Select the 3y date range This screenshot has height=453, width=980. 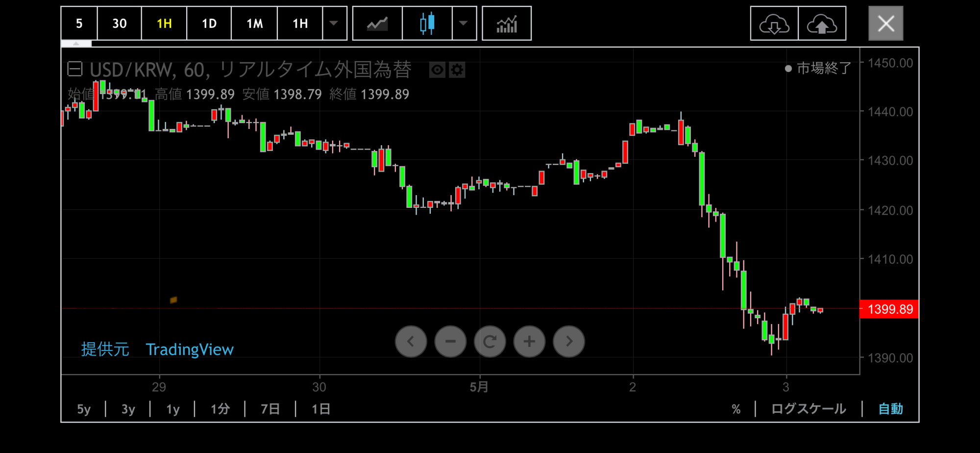pyautogui.click(x=128, y=409)
